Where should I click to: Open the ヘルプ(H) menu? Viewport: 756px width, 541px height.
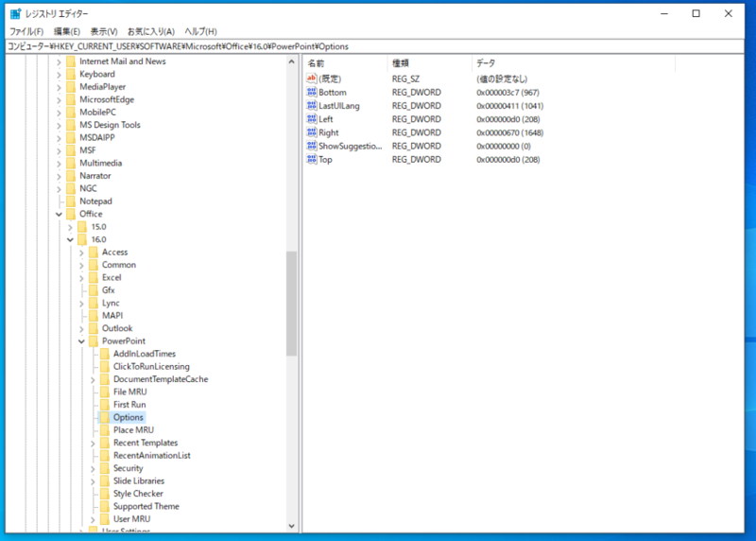click(200, 31)
